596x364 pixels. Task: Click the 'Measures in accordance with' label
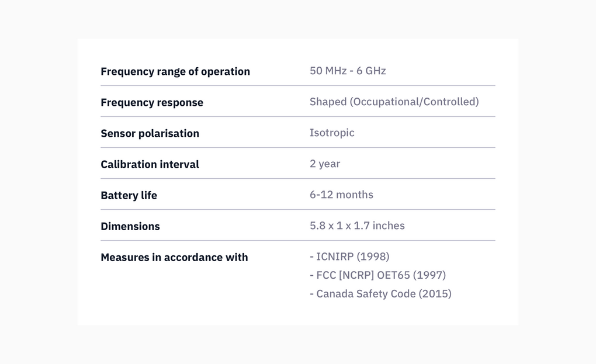pyautogui.click(x=174, y=257)
